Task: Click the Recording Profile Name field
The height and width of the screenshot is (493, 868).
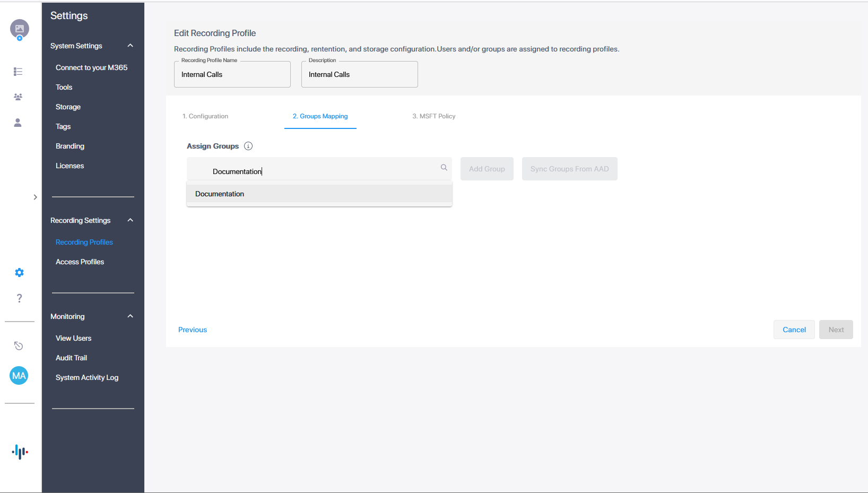Action: [x=232, y=75]
